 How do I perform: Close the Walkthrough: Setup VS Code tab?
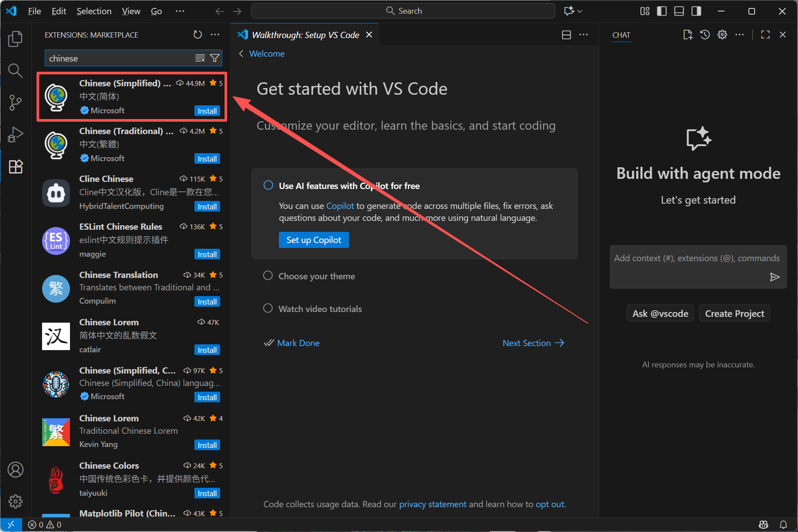(369, 35)
